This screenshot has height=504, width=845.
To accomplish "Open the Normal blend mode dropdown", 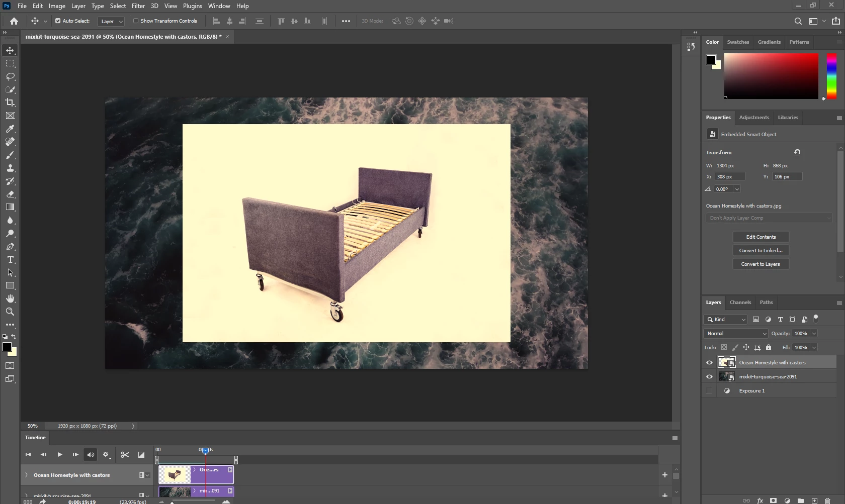I will (736, 334).
